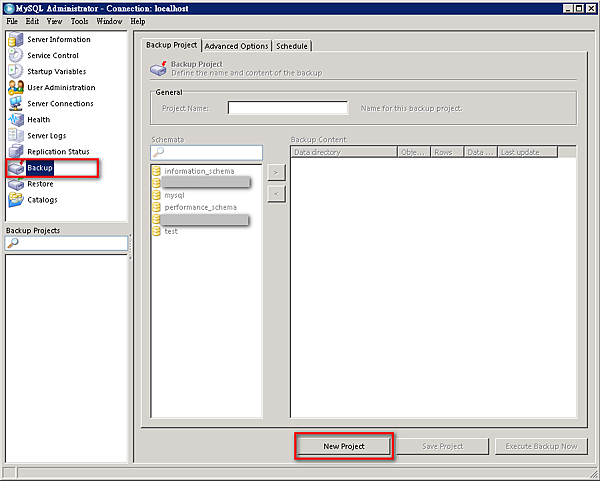Image resolution: width=600 pixels, height=481 pixels.
Task: Click the Server Connections monitor icon
Action: pos(16,104)
